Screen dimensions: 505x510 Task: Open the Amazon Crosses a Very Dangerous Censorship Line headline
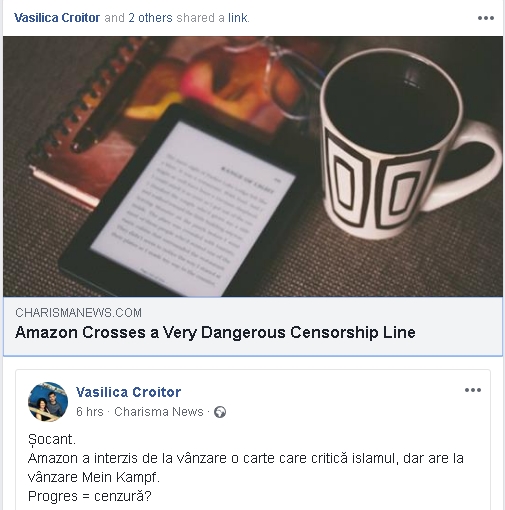point(215,332)
